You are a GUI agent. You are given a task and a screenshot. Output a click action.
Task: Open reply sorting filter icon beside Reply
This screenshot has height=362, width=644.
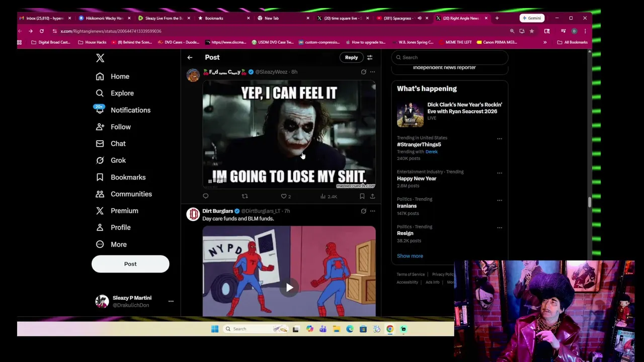pyautogui.click(x=370, y=57)
